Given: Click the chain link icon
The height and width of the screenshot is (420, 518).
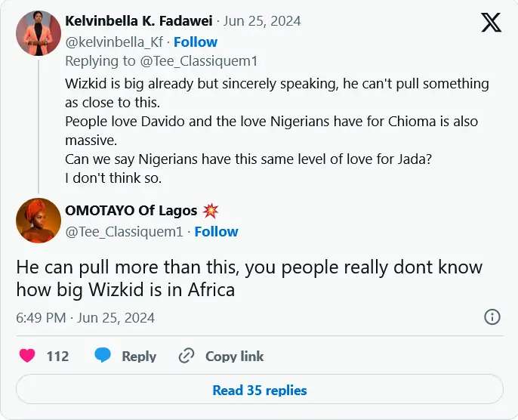Looking at the screenshot, I should (187, 356).
